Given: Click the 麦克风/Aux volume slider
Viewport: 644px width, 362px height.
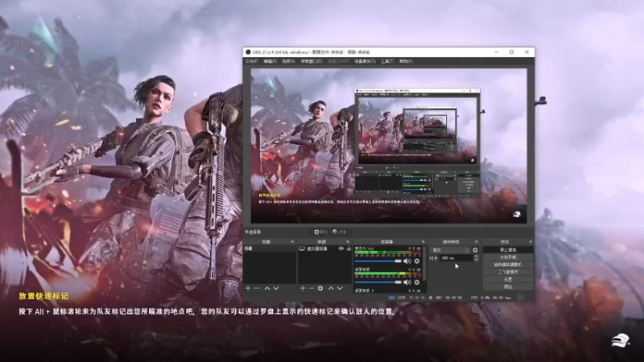Looking at the screenshot, I should point(378,261).
